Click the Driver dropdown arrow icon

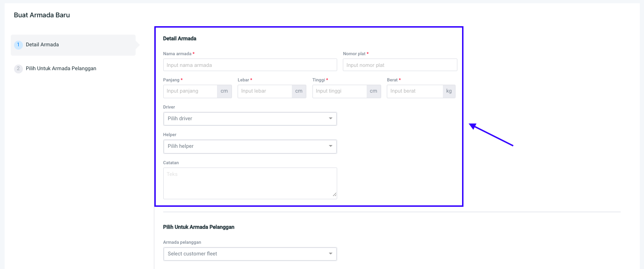331,119
